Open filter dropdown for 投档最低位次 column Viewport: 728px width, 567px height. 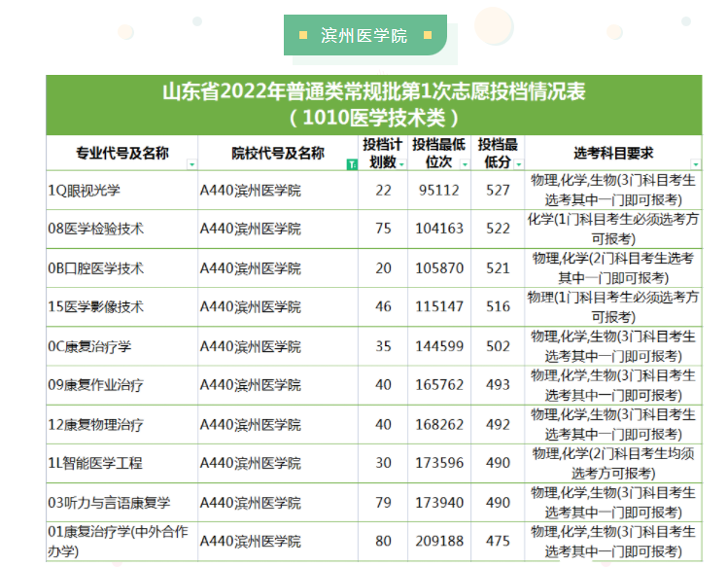pyautogui.click(x=465, y=164)
